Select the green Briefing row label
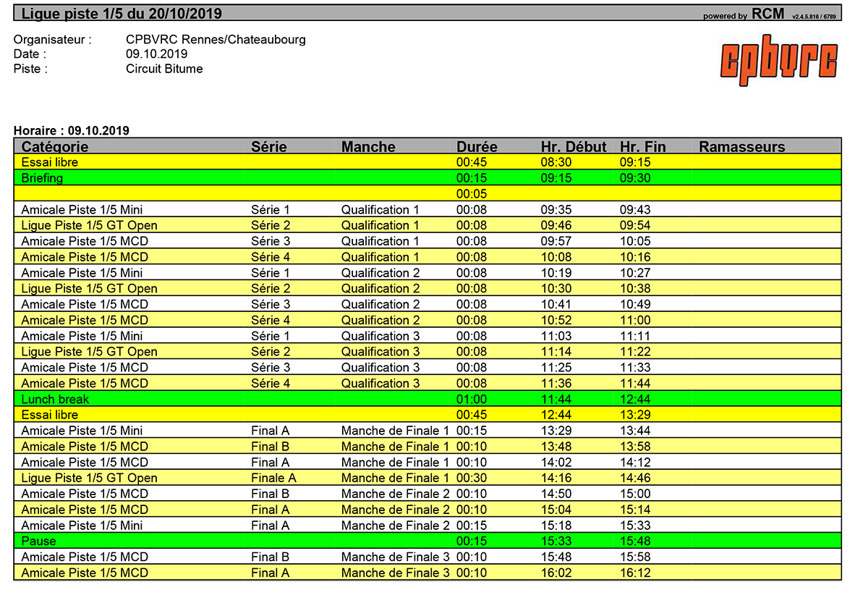Image resolution: width=868 pixels, height=603 pixels. click(42, 178)
